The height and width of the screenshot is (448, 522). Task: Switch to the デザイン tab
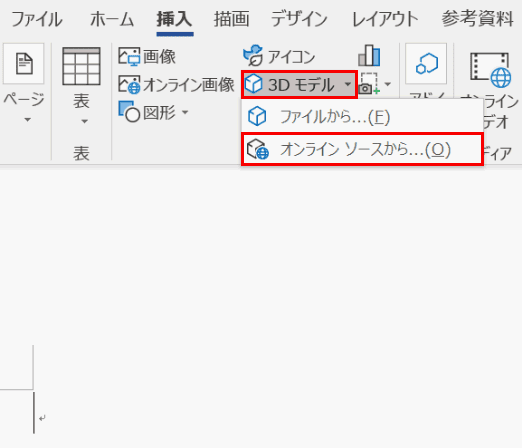[x=299, y=19]
